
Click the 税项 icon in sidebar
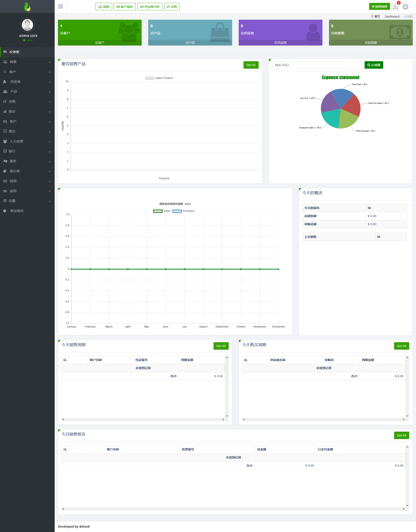tap(5, 181)
